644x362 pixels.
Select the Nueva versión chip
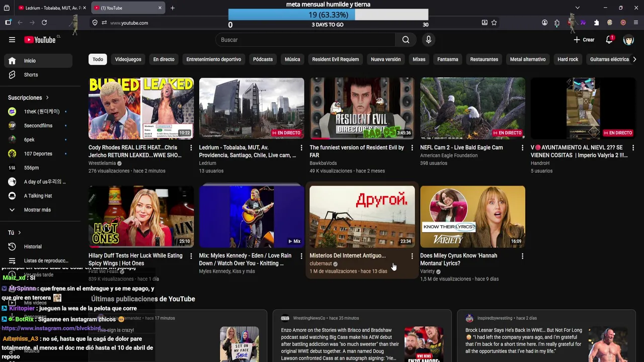[386, 59]
